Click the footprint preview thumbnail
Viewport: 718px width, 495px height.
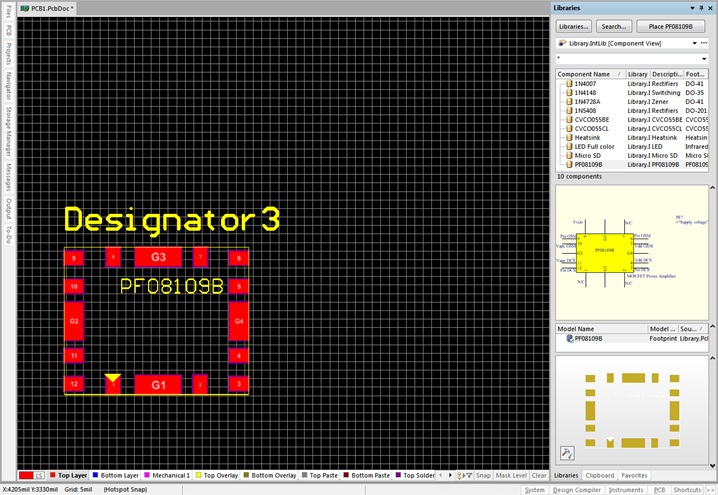(x=632, y=410)
